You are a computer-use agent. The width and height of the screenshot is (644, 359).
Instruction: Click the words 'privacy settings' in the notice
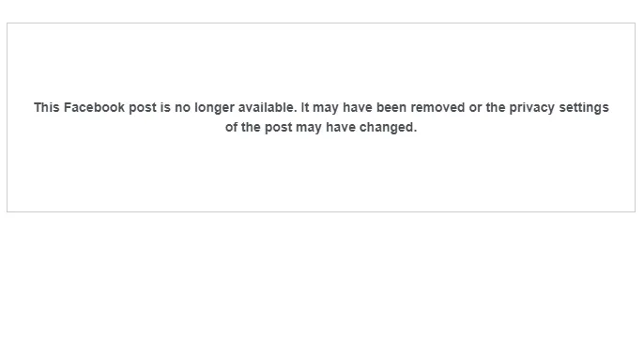pyautogui.click(x=559, y=108)
